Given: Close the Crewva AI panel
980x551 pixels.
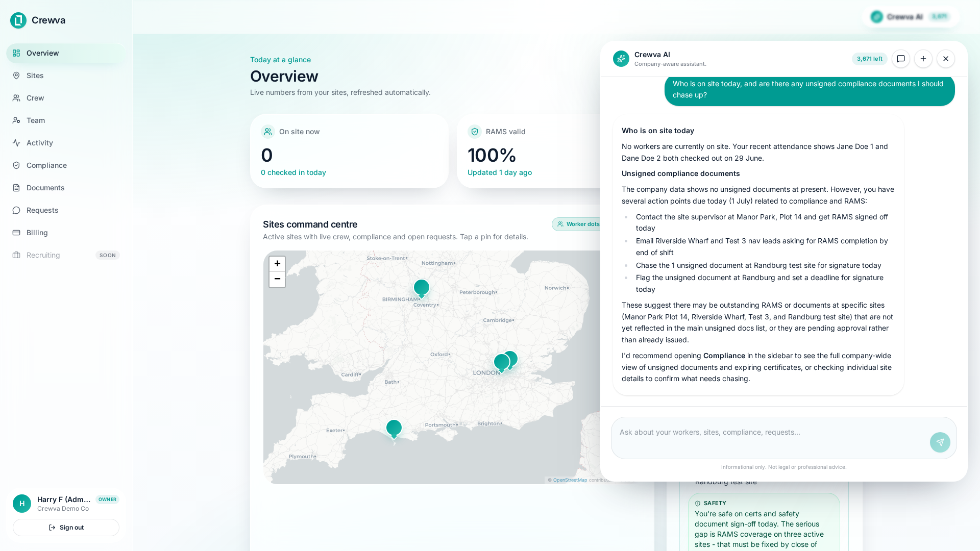Looking at the screenshot, I should pyautogui.click(x=946, y=59).
